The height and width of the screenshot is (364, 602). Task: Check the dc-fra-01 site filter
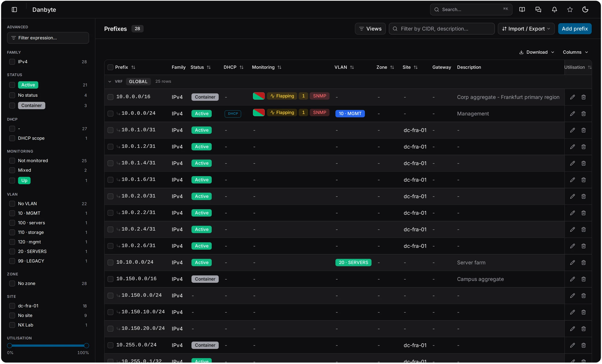pyautogui.click(x=12, y=306)
